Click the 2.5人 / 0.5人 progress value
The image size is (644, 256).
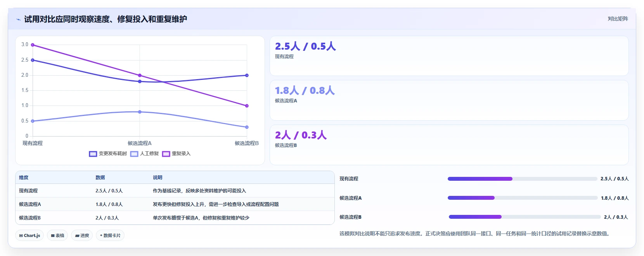click(615, 179)
